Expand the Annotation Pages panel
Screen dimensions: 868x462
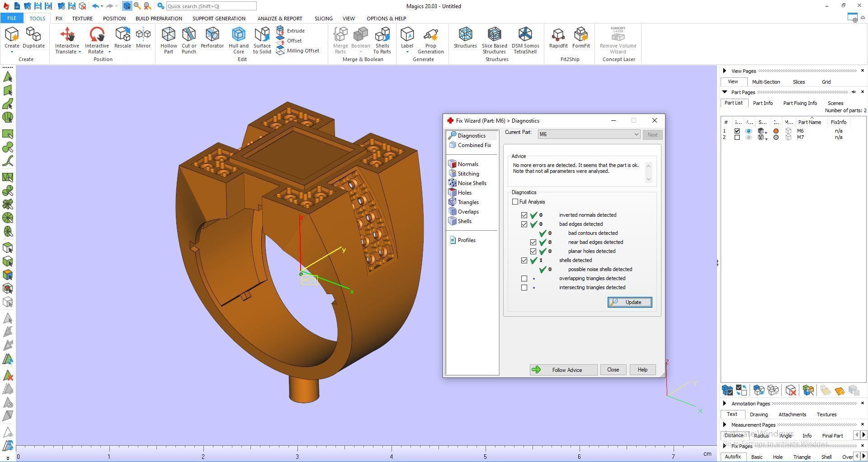point(725,403)
